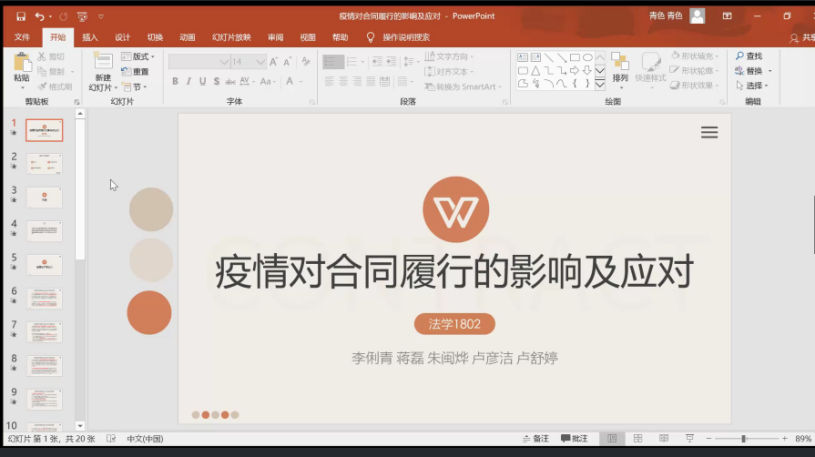
Task: Click the 操作说明搜索 search box
Action: click(x=406, y=37)
